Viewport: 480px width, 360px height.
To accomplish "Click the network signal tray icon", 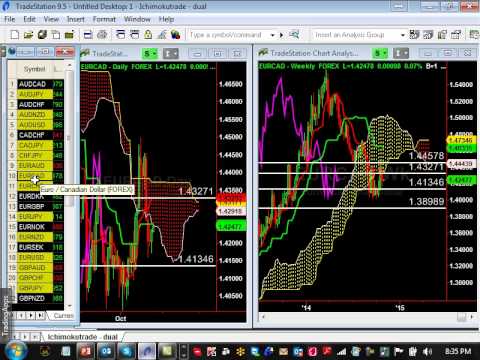I will click(x=342, y=351).
